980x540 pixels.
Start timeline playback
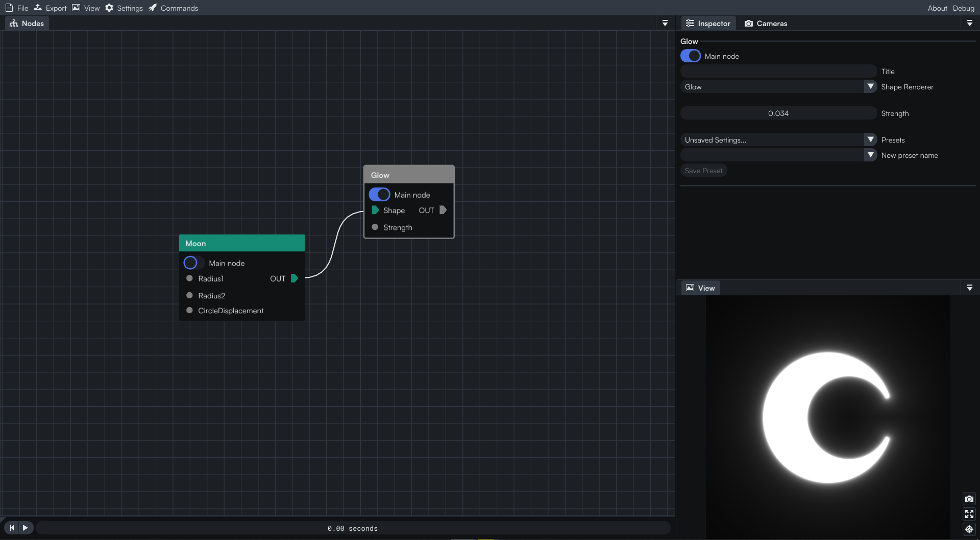point(26,528)
